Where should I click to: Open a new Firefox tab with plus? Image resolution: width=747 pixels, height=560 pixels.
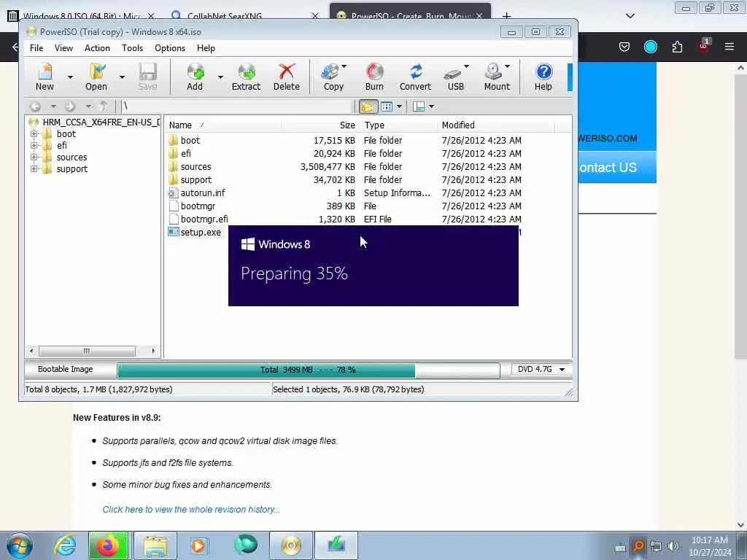coord(506,16)
